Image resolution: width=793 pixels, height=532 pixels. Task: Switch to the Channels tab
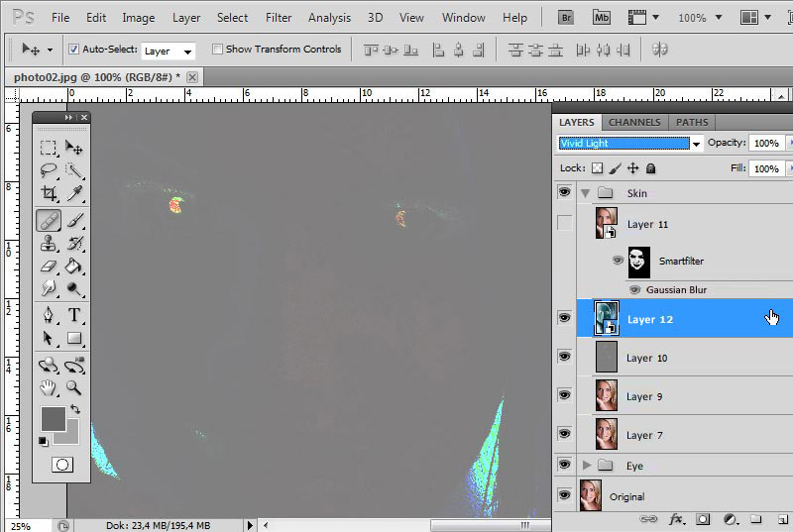coord(634,122)
